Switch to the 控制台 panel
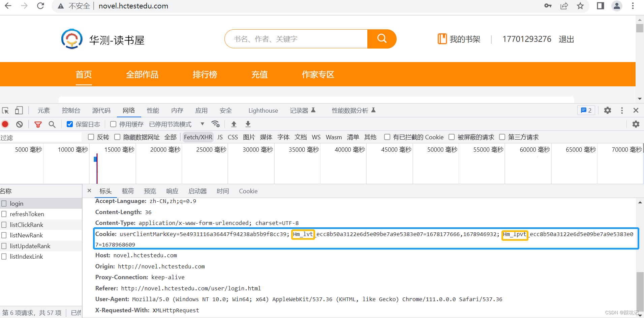The height and width of the screenshot is (318, 644). [x=71, y=110]
